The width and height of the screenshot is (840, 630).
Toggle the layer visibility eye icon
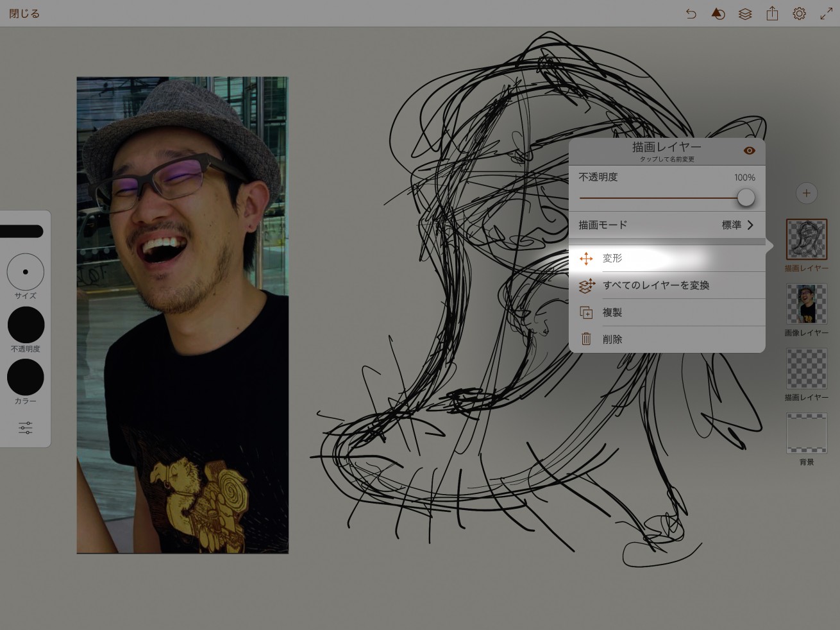749,151
